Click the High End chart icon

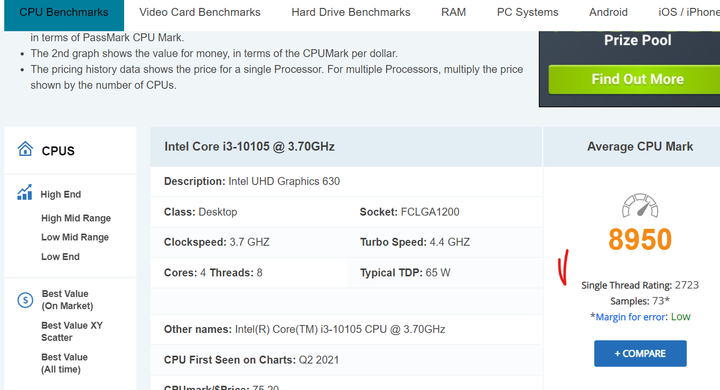[x=25, y=192]
